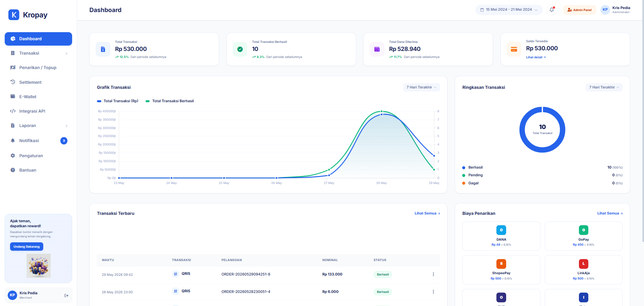Click the QRIS icon in the Rp 133.000 row
This screenshot has height=306, width=644.
coord(175,274)
